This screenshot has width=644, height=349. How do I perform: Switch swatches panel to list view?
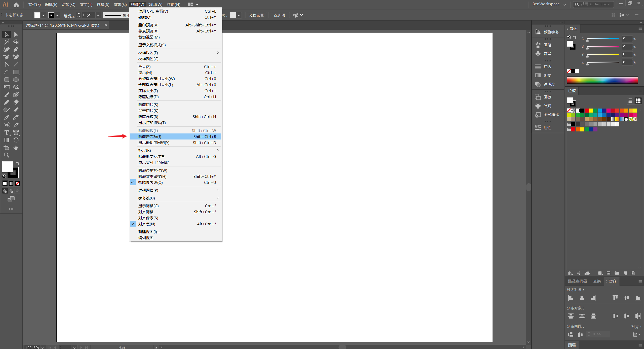(630, 101)
